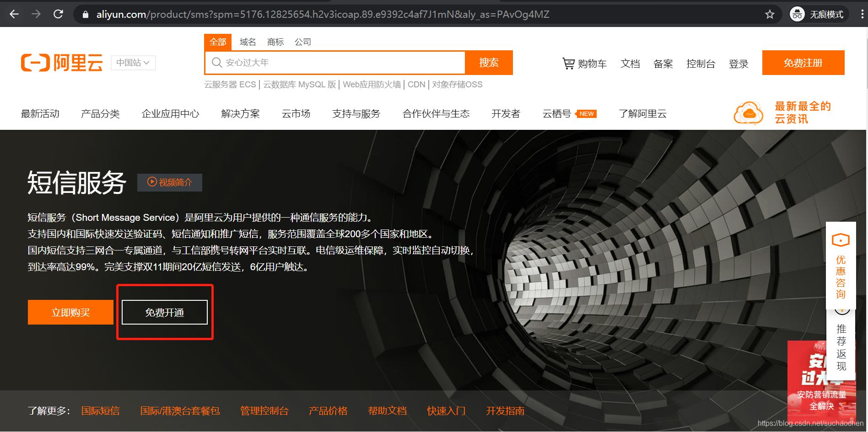Click the 管理控制台 link

coord(264,411)
